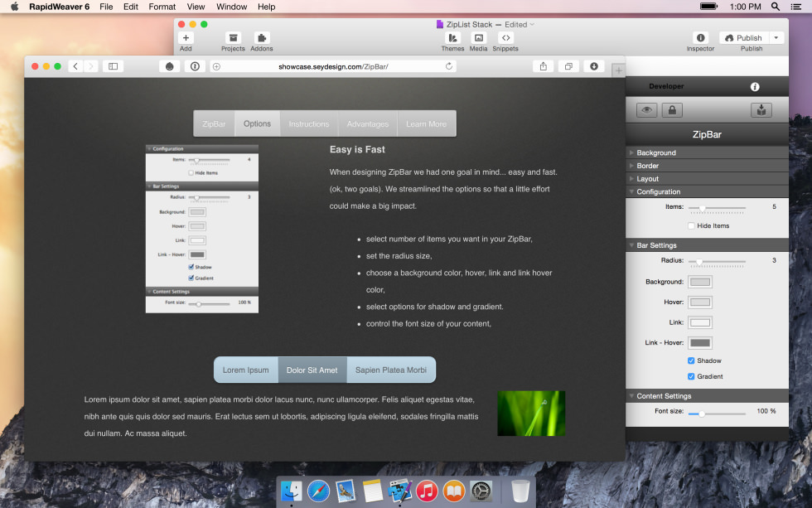812x508 pixels.
Task: Open a new Safari tab with plus
Action: point(618,70)
